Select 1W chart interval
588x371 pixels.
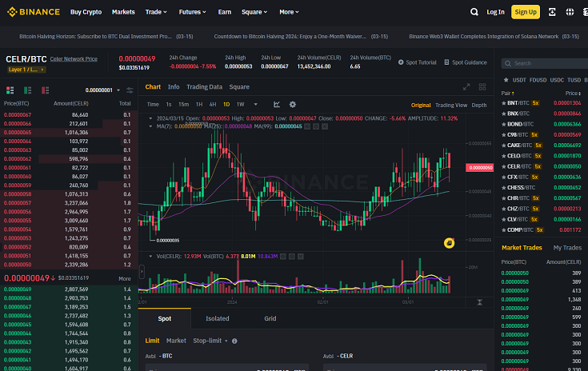coord(240,105)
